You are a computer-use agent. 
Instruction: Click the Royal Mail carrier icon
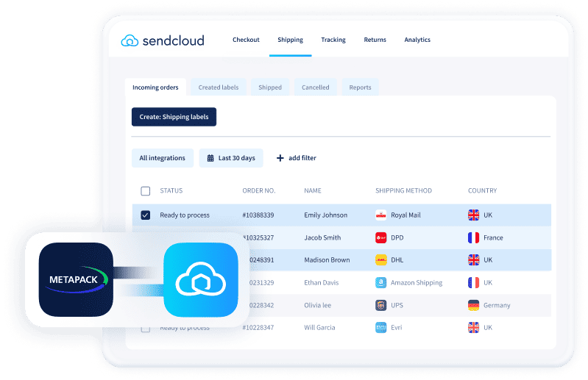click(x=381, y=215)
